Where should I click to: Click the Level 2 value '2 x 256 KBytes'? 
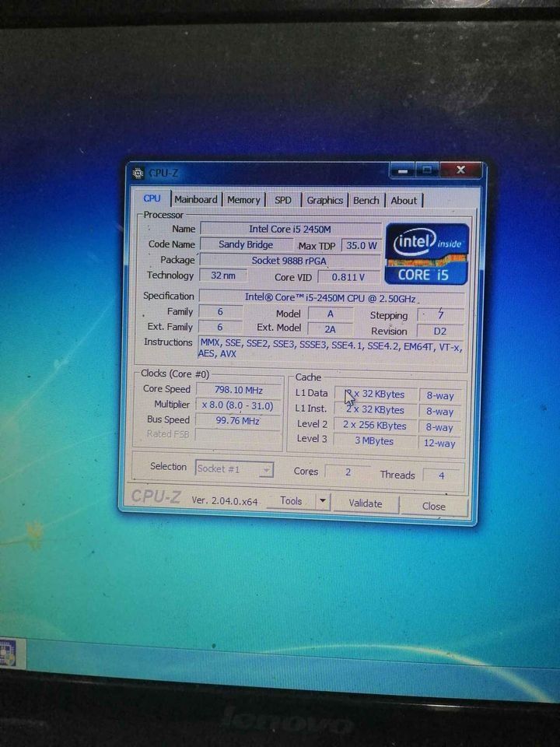coord(375,426)
